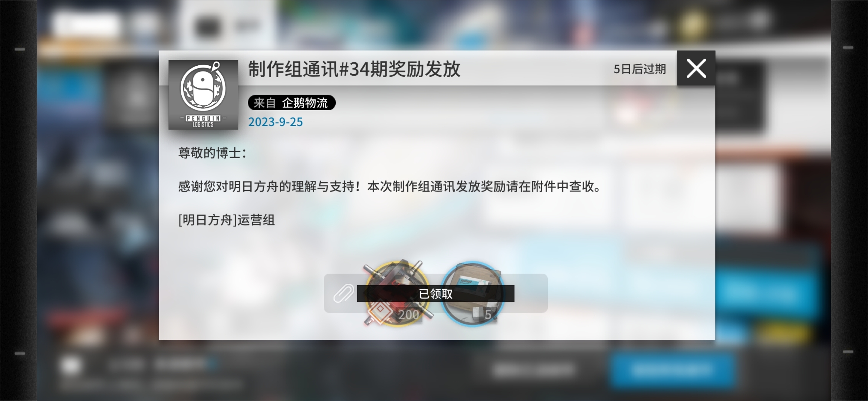Tap the mail title 制作组通讯#34期奖励发放

pyautogui.click(x=354, y=69)
